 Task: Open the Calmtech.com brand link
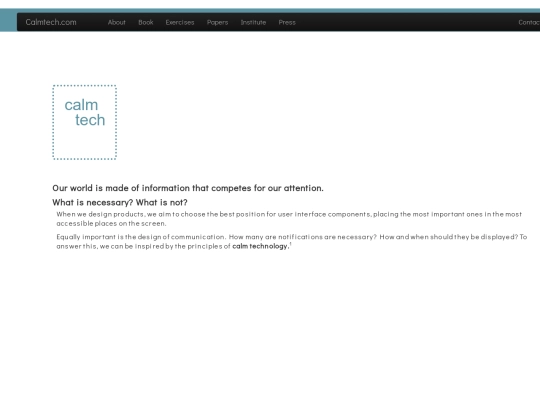coord(51,22)
